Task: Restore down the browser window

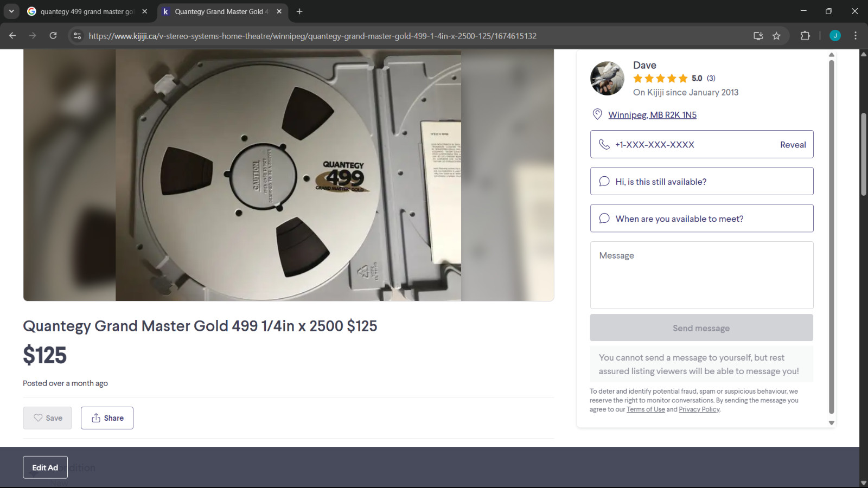Action: (828, 11)
